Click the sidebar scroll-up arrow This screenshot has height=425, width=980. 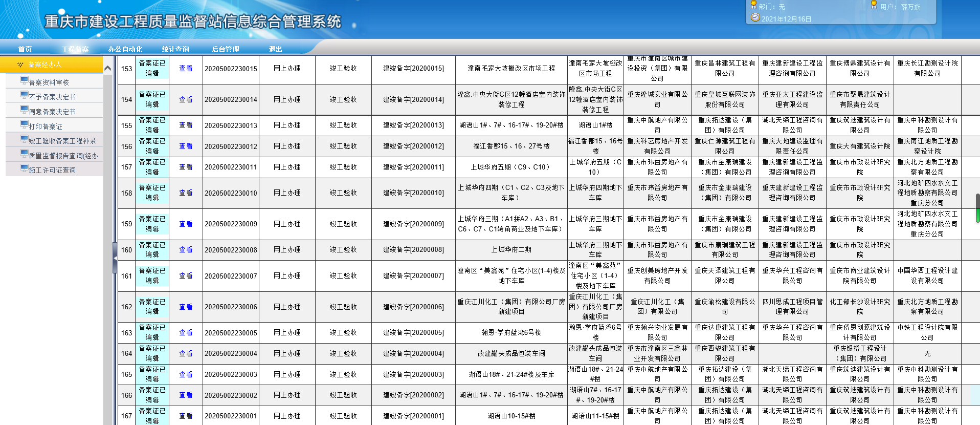pyautogui.click(x=107, y=68)
